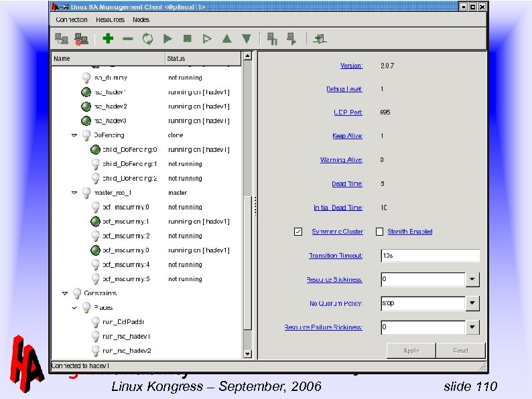Click the green square stop resource icon
The height and width of the screenshot is (399, 532).
188,39
